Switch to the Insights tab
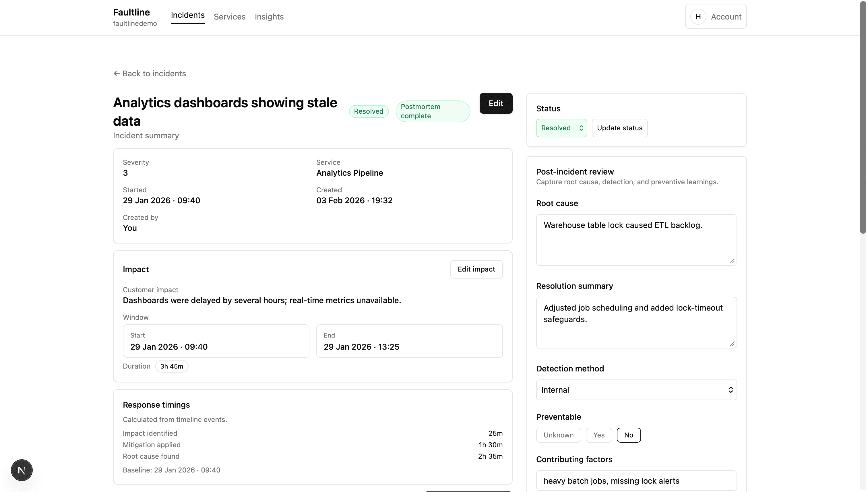The height and width of the screenshot is (492, 868). click(x=269, y=17)
